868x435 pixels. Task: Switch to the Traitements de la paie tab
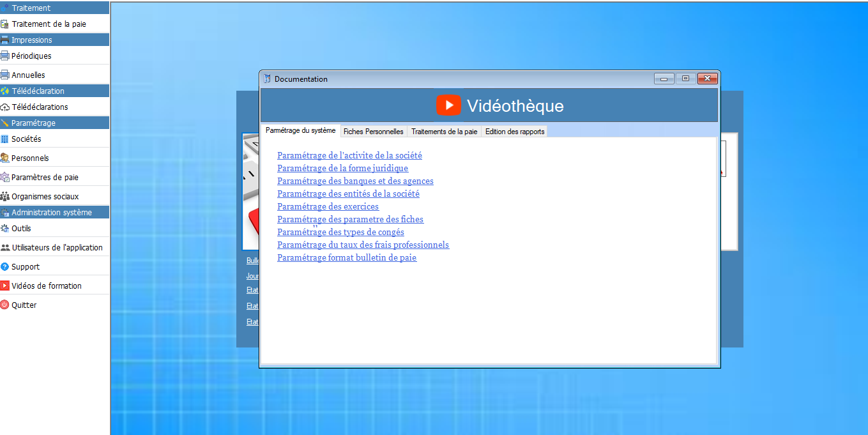click(444, 132)
